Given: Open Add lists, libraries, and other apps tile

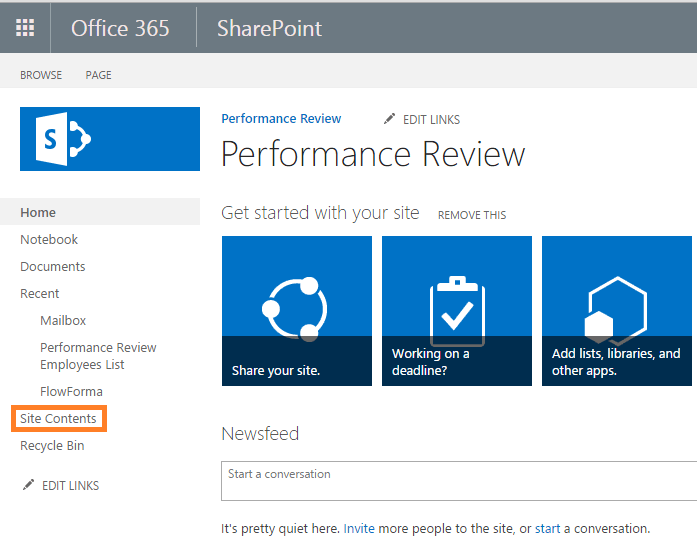Looking at the screenshot, I should tap(617, 311).
